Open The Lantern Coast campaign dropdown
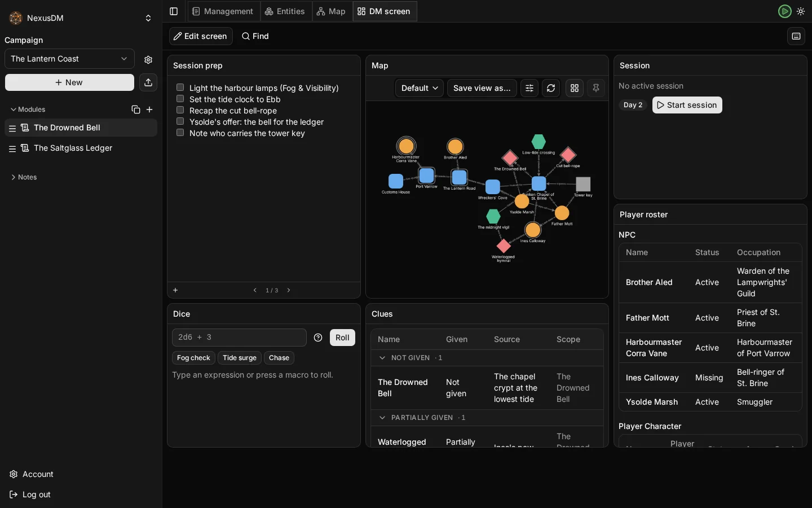The width and height of the screenshot is (812, 508). pyautogui.click(x=69, y=59)
